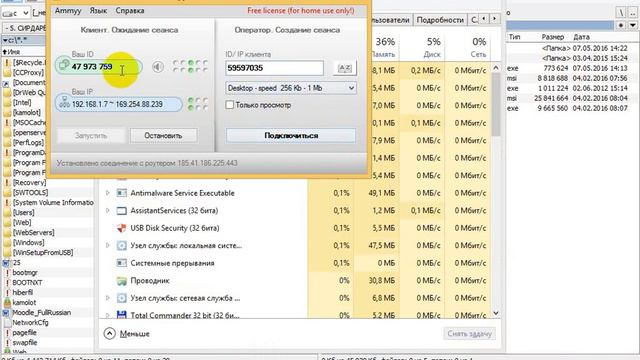The width and height of the screenshot is (640, 360).
Task: Open the Справка menu
Action: 130,11
